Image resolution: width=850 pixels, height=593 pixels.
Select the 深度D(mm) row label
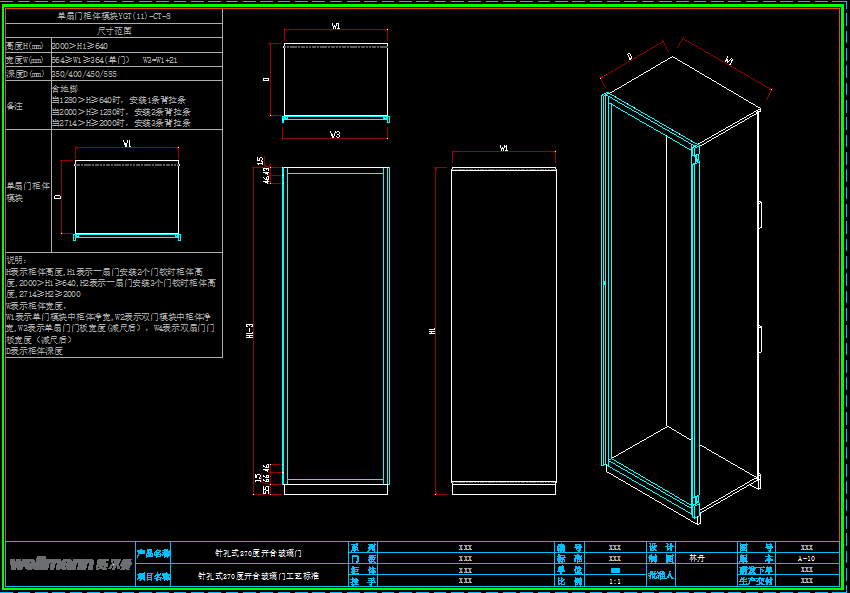click(x=26, y=74)
